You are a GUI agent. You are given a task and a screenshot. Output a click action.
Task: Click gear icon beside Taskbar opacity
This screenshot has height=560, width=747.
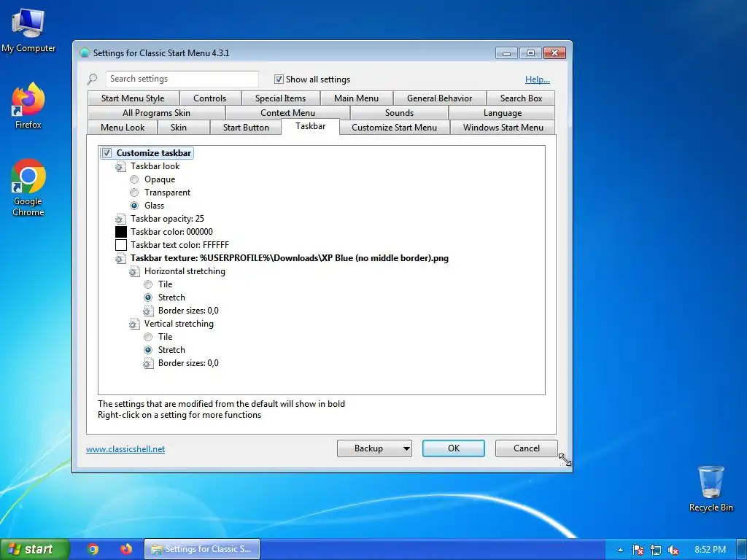pyautogui.click(x=120, y=219)
